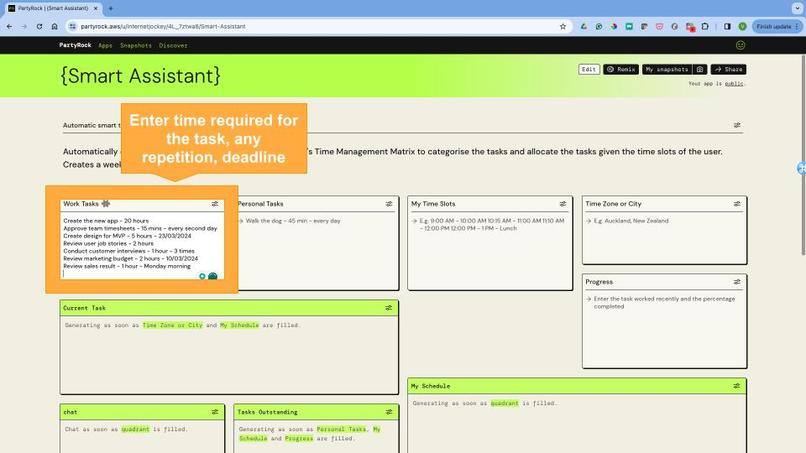Open settings icon of Tasks Outstanding widget
This screenshot has height=453, width=806.
coord(389,412)
